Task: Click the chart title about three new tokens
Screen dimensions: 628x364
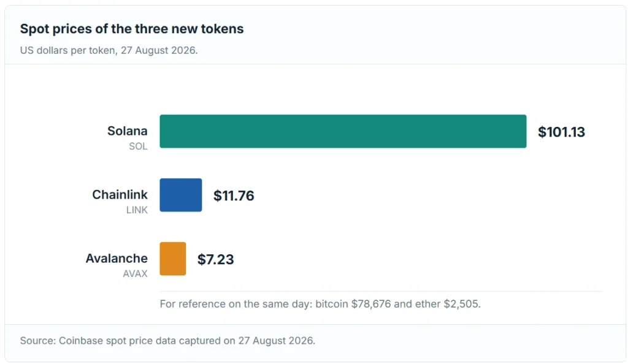Action: 132,29
